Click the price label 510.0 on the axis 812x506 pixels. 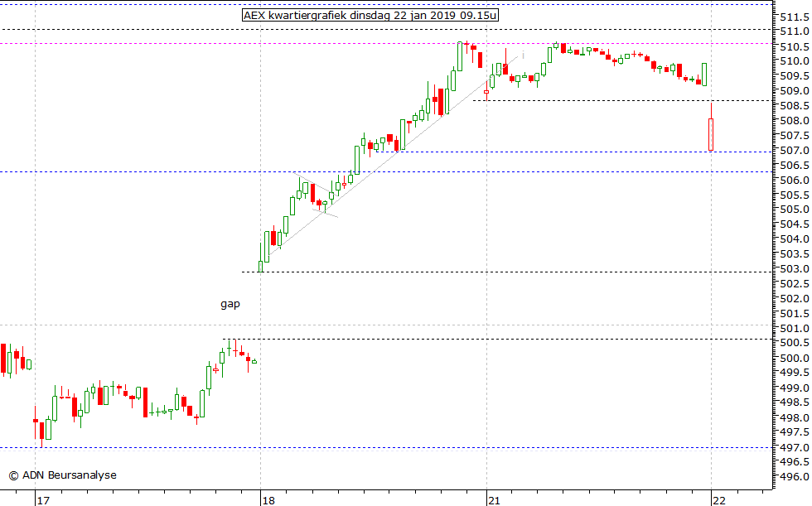coord(795,61)
